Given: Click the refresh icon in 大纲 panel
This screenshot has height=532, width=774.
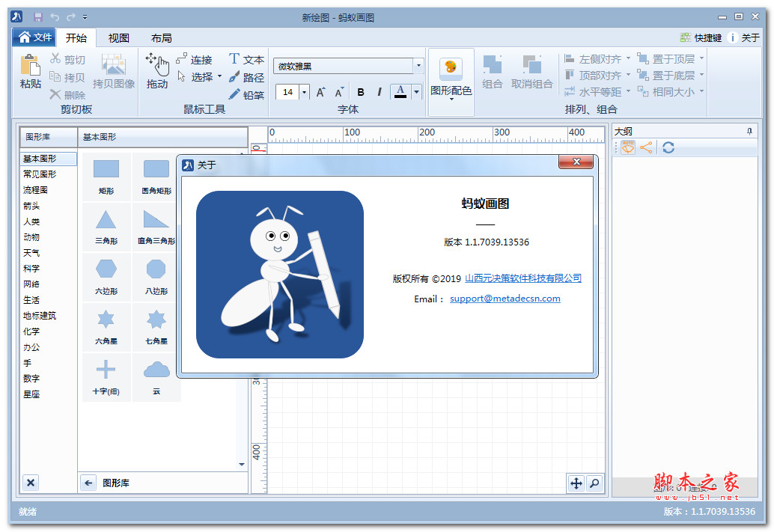Looking at the screenshot, I should 668,147.
